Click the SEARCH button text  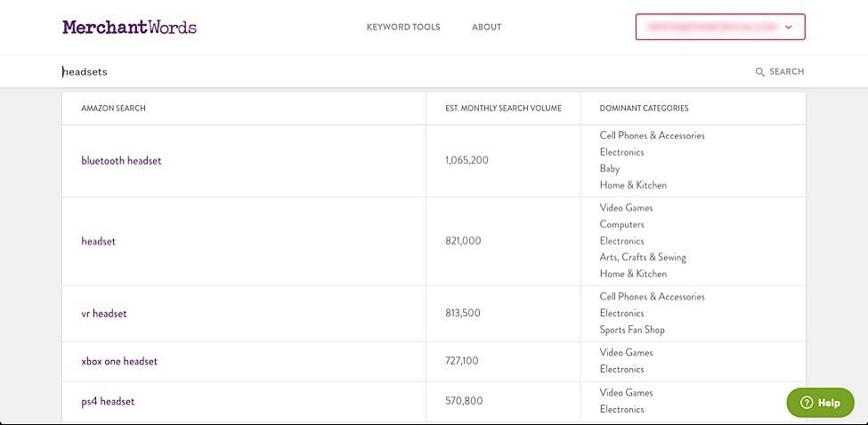tap(787, 71)
